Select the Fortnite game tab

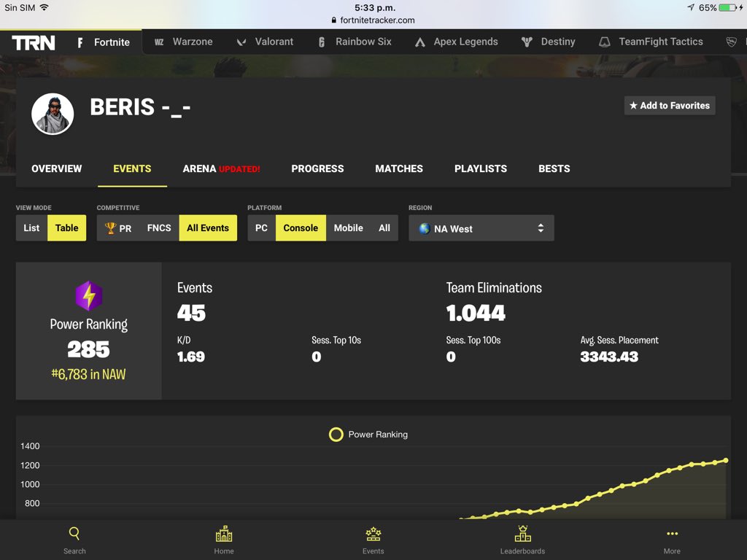pyautogui.click(x=104, y=42)
